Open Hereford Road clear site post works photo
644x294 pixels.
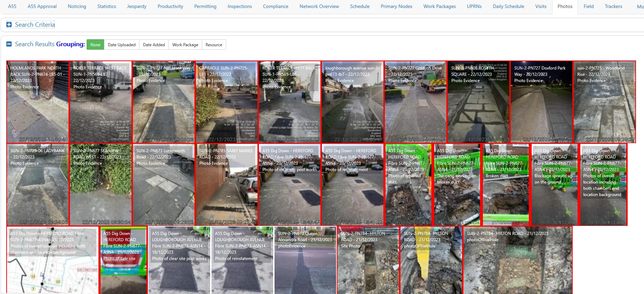(x=289, y=185)
